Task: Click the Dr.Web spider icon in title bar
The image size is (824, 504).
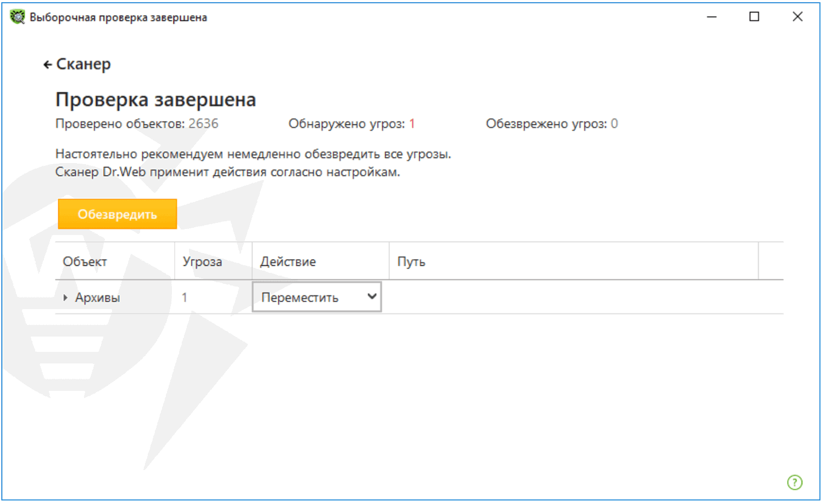Action: point(18,17)
